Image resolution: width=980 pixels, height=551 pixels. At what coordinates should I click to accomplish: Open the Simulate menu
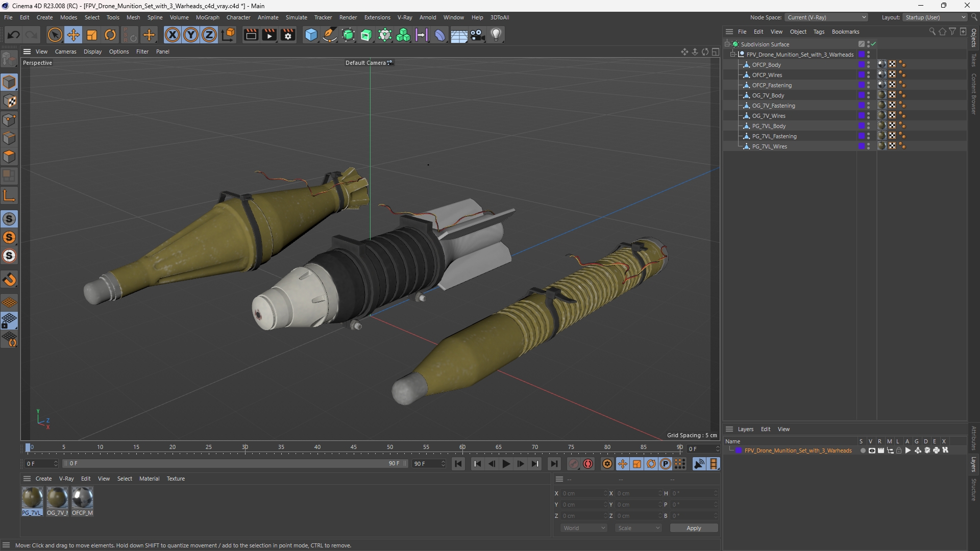(296, 17)
